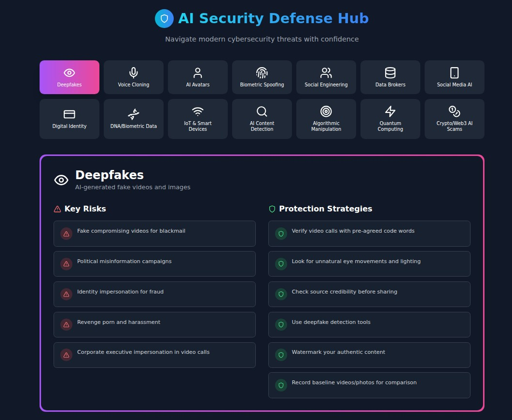Click the Crypto/Web3 AI Scams icon

click(454, 112)
